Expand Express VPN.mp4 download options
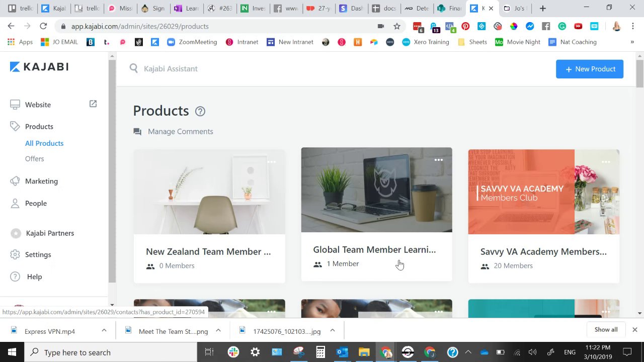Image resolution: width=644 pixels, height=362 pixels. [104, 330]
